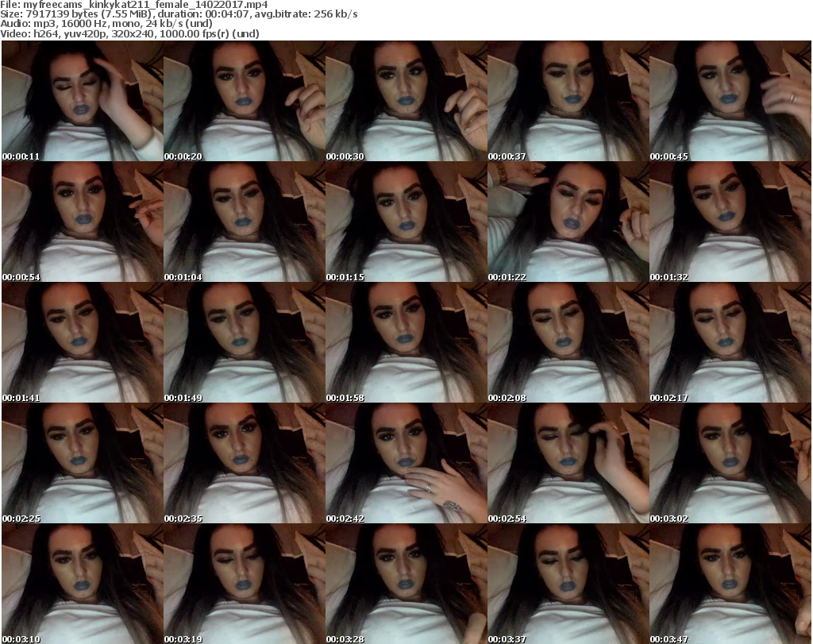Click the thumbnail stamped 00:00:54
Image resolution: width=813 pixels, height=644 pixels.
tap(83, 222)
